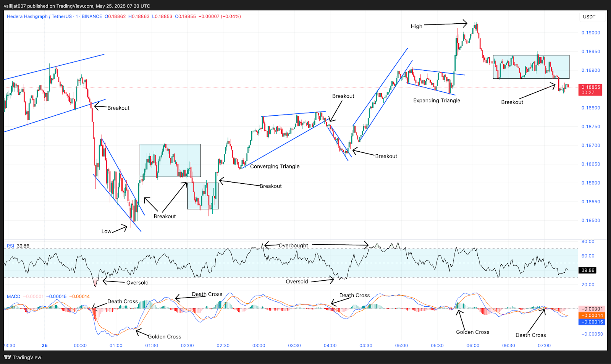Viewport: 611px width, 364px height.
Task: Select the RSI indicator label
Action: (x=10, y=246)
